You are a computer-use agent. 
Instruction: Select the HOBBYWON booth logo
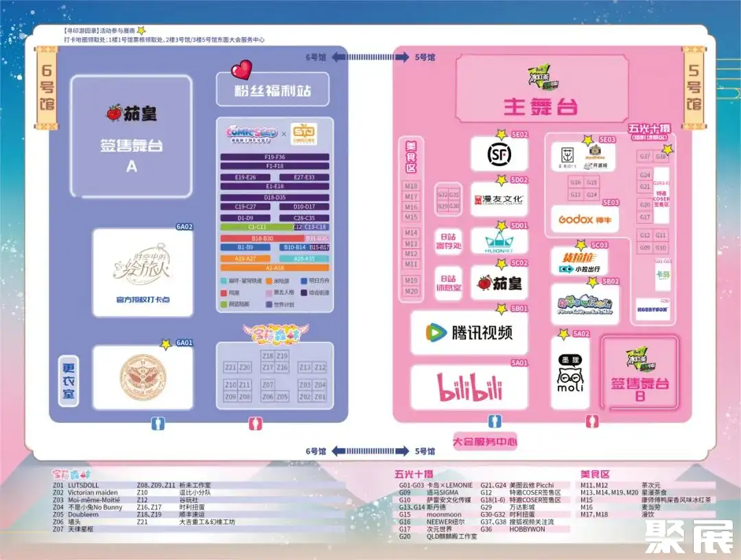(x=652, y=309)
